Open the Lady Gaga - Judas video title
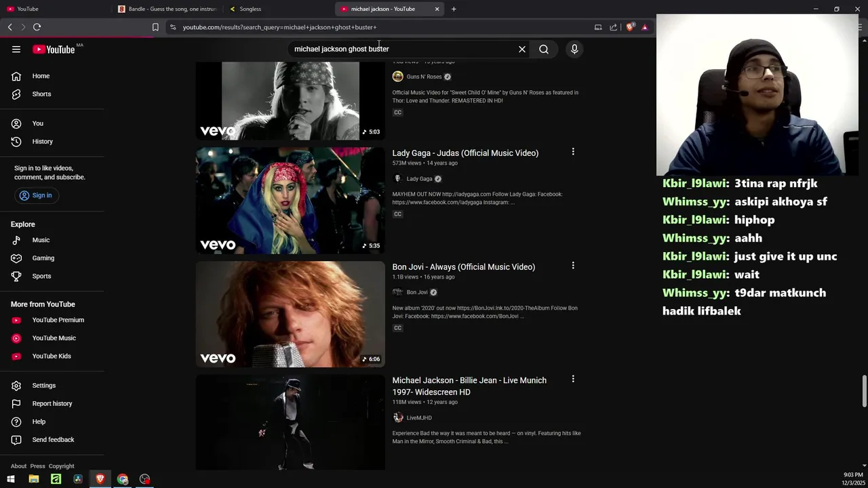868x488 pixels. pos(465,153)
